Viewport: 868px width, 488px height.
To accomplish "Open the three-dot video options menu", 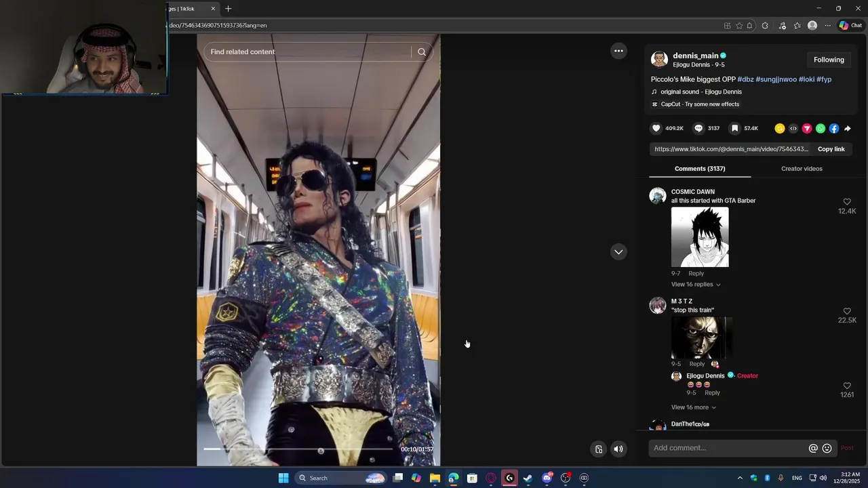I will pos(618,51).
